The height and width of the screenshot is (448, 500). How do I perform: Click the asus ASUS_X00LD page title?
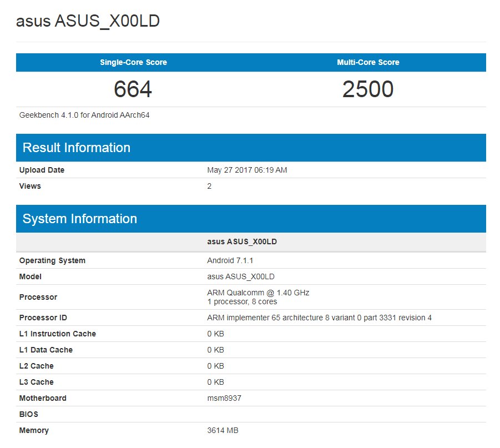(88, 21)
